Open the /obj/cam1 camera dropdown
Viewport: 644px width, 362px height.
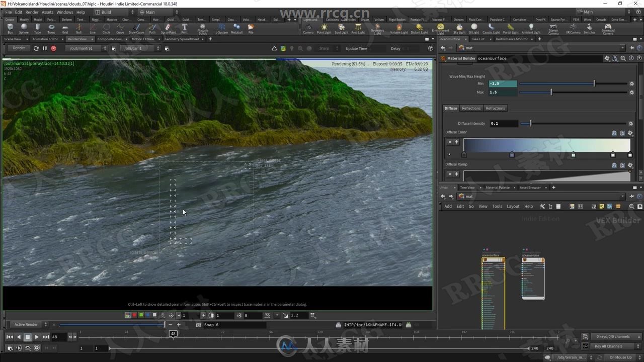pyautogui.click(x=140, y=48)
